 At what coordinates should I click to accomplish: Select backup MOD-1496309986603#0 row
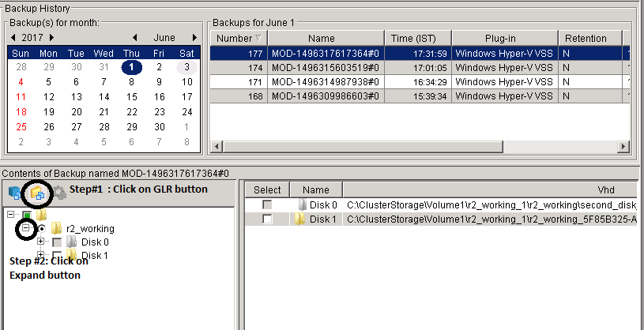[420, 96]
